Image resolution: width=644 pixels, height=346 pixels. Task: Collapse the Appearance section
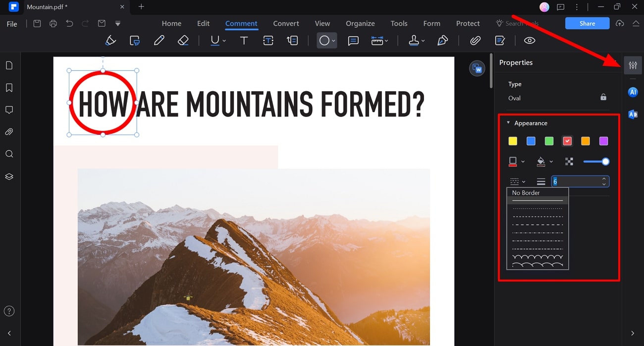point(508,123)
